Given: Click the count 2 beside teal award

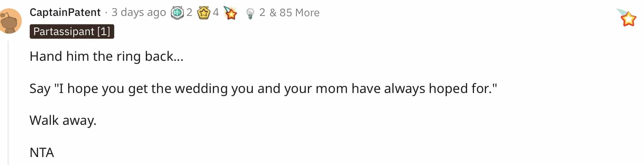Looking at the screenshot, I should [189, 13].
